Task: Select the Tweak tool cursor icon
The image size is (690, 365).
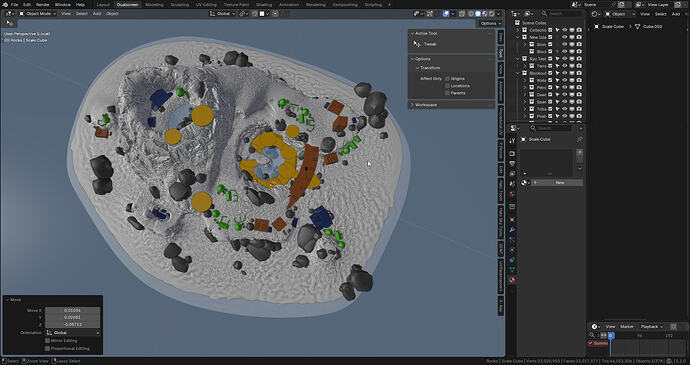Action: point(418,44)
